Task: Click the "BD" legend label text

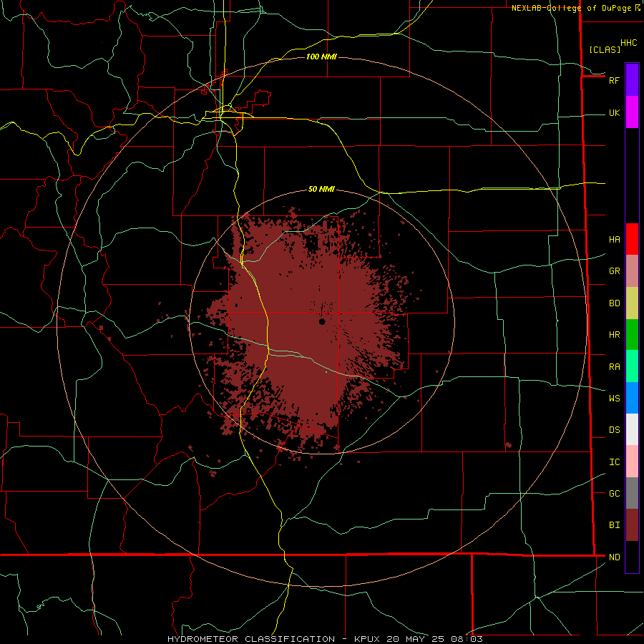Action: click(615, 303)
